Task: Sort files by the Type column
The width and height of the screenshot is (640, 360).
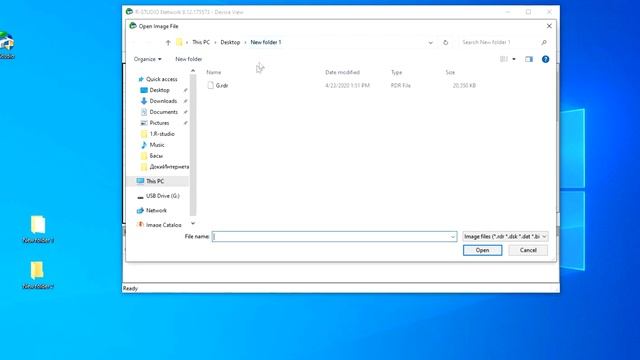Action: pyautogui.click(x=396, y=72)
